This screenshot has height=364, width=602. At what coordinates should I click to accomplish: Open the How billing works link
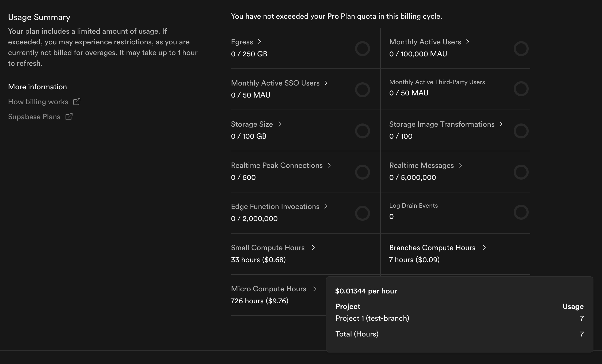(38, 102)
